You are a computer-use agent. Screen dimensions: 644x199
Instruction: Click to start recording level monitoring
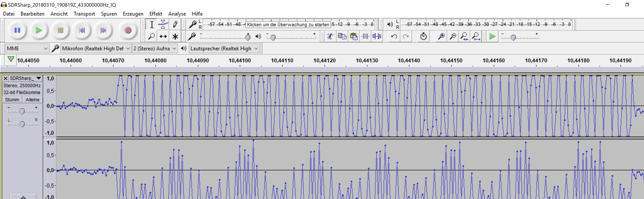[x=288, y=25]
